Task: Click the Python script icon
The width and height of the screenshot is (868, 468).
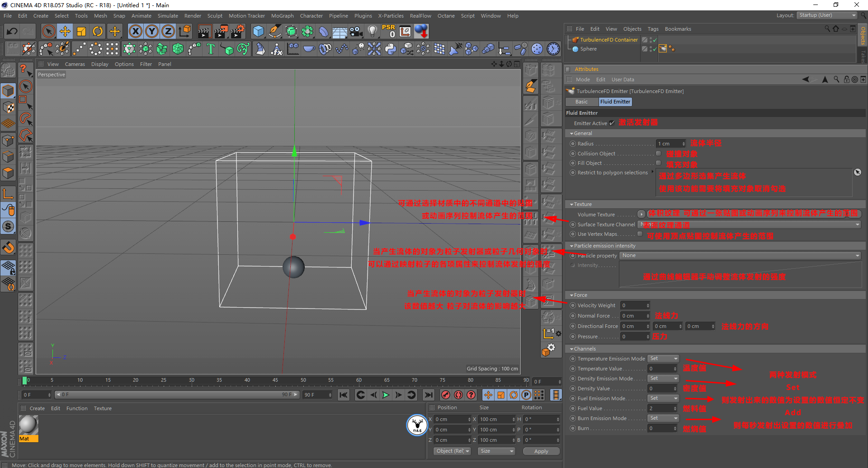Action: (391, 49)
